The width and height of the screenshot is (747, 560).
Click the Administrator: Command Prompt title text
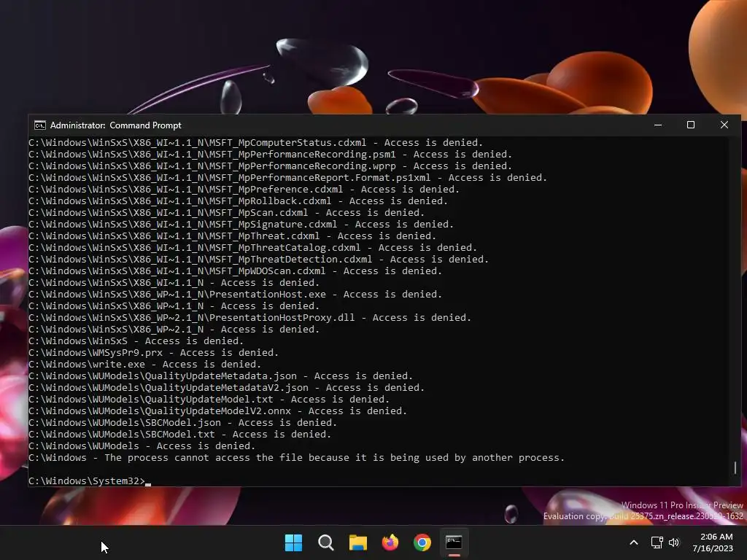116,125
